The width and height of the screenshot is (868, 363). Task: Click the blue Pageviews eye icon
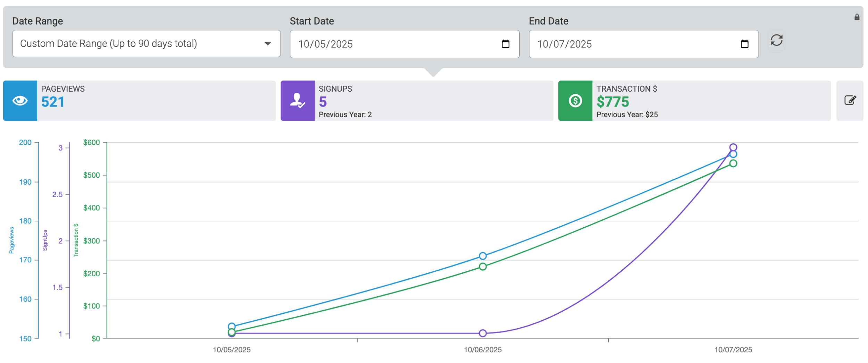(x=20, y=101)
